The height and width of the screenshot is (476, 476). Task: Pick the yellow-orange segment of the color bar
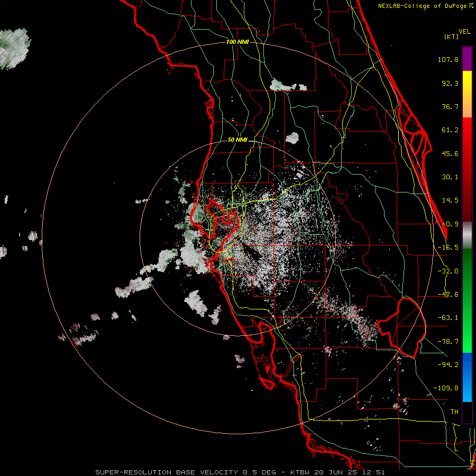[467, 94]
